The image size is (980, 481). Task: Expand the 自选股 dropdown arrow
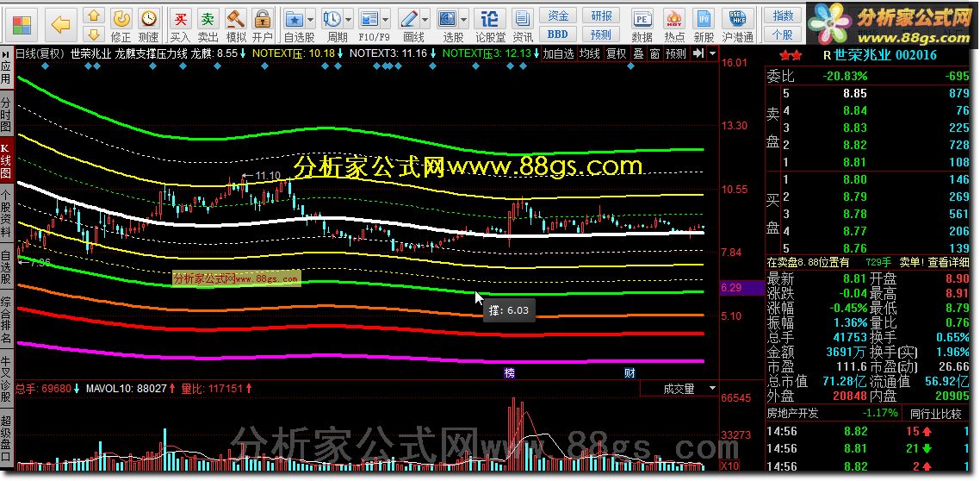(311, 19)
